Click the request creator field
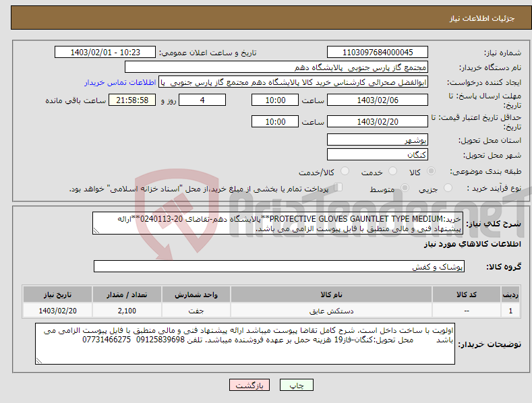 (293, 82)
